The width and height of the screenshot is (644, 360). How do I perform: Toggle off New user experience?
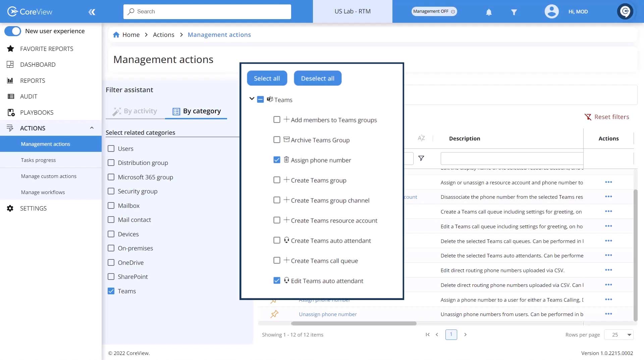[12, 31]
